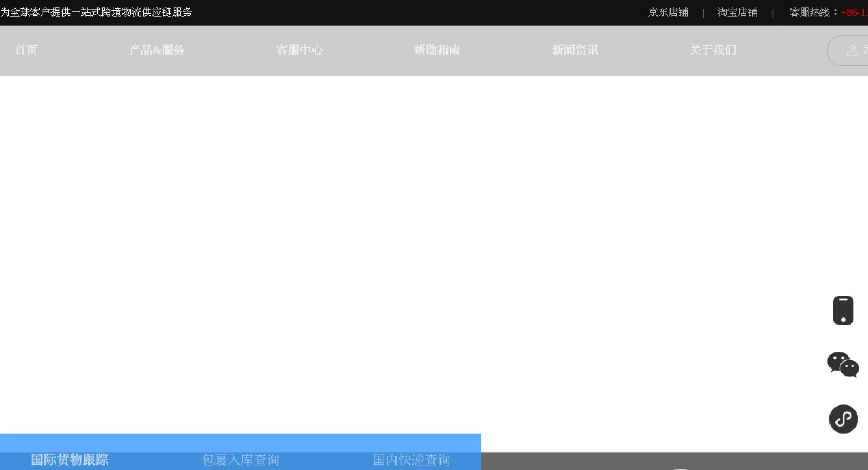The image size is (868, 470).
Task: Click the top-left slogan 为全球客户提供一站式跨境物流供应链服务
Action: [x=96, y=12]
